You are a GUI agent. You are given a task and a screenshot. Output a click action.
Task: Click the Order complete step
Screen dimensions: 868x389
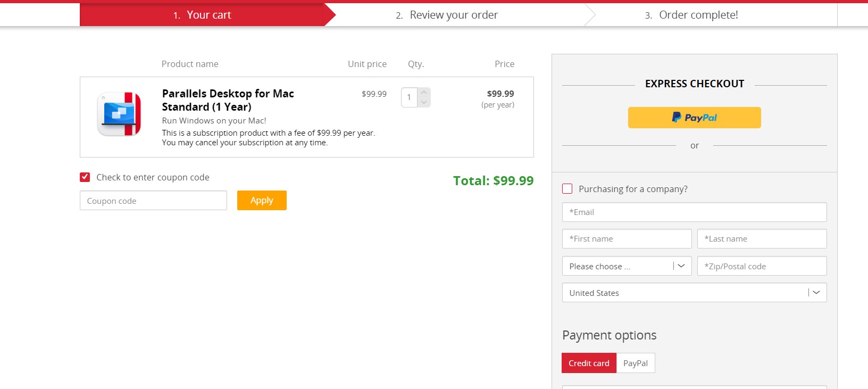pos(691,15)
